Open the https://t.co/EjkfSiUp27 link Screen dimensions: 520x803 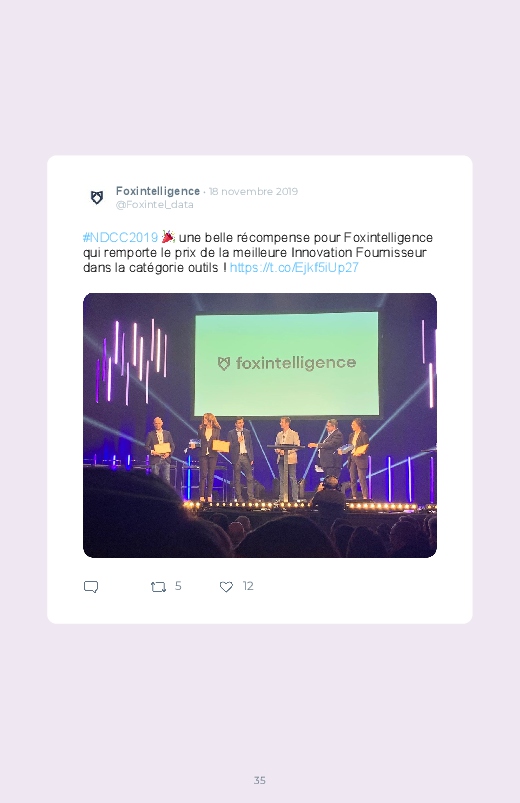(294, 267)
